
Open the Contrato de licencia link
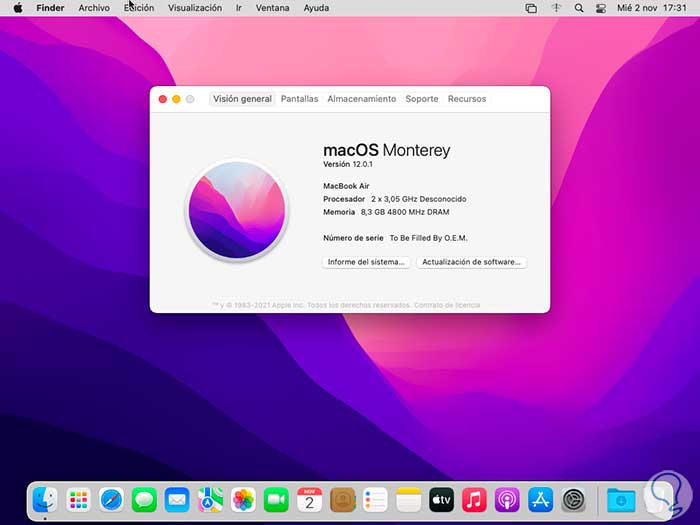pyautogui.click(x=447, y=305)
